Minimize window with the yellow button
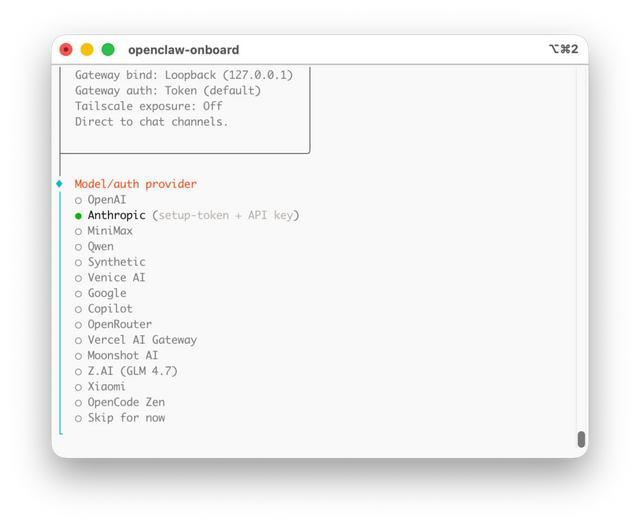This screenshot has width=640, height=526. (x=87, y=49)
